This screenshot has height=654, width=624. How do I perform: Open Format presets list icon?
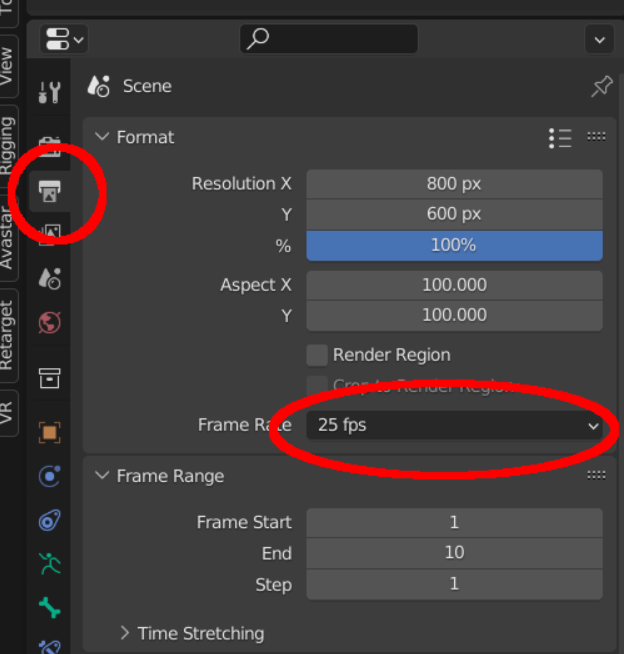coord(560,138)
